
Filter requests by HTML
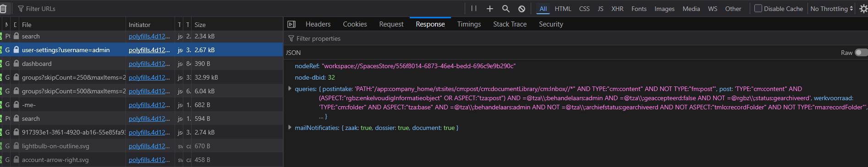(563, 9)
